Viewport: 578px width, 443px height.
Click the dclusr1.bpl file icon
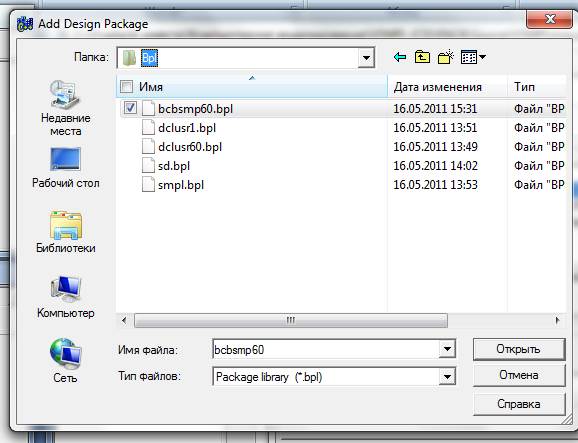[x=148, y=128]
